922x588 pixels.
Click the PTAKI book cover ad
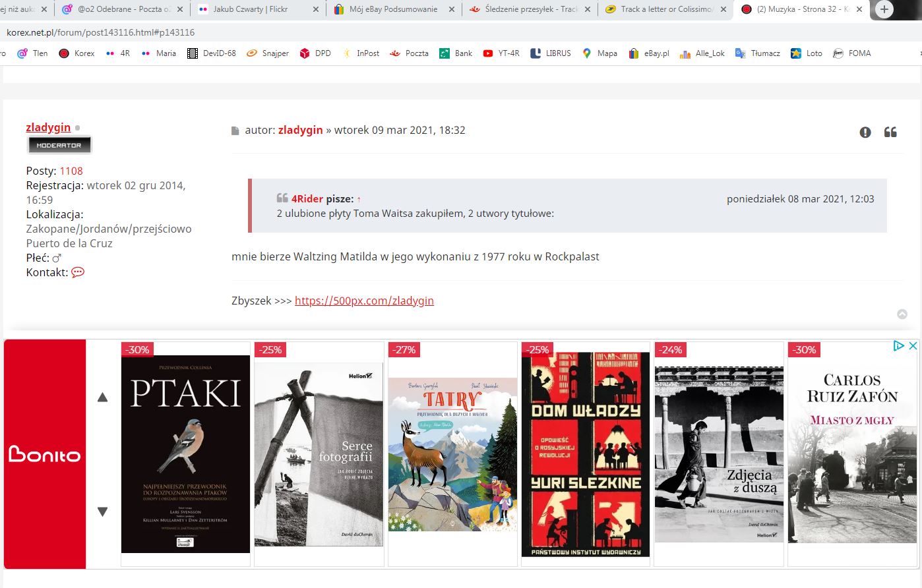click(x=185, y=454)
